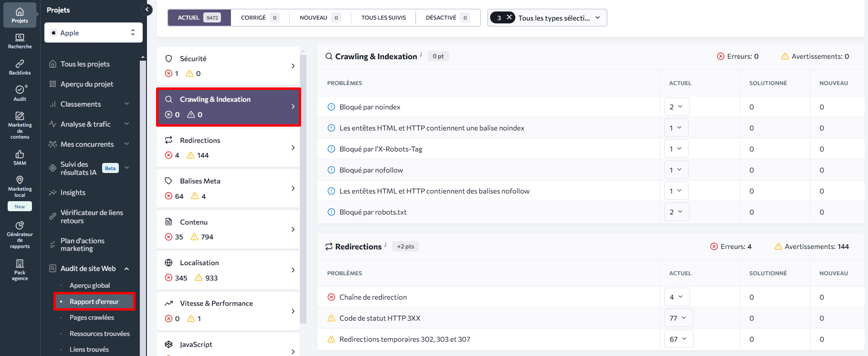Open Aperçu global under site audit
868x356 pixels.
[x=90, y=285]
